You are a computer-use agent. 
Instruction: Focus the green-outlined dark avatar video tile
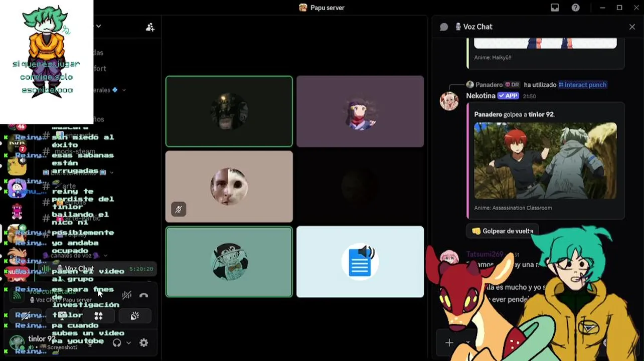click(x=229, y=111)
